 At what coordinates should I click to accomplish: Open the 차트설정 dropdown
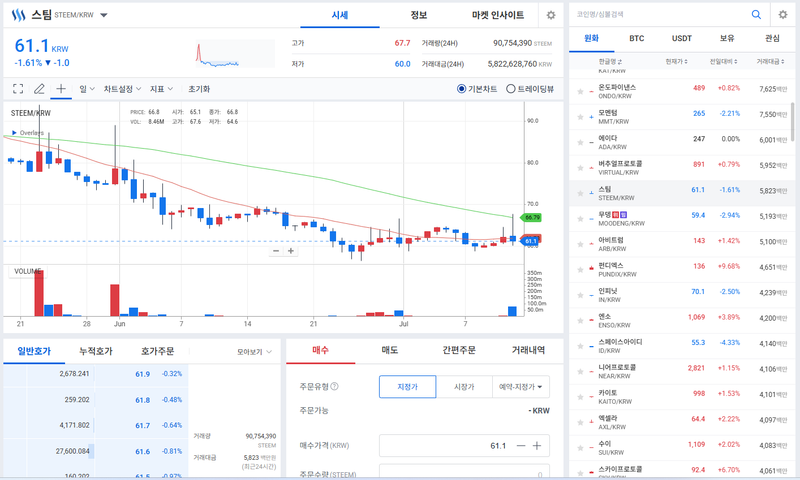[x=122, y=89]
